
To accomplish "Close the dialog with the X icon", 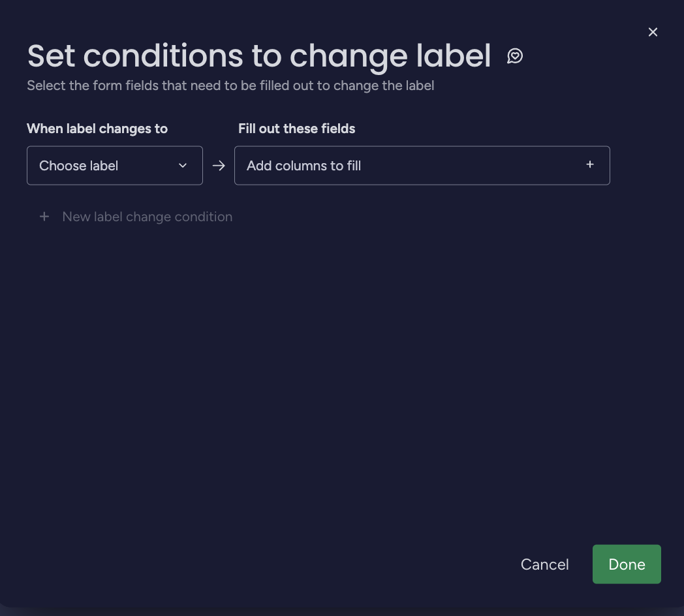I will click(653, 32).
